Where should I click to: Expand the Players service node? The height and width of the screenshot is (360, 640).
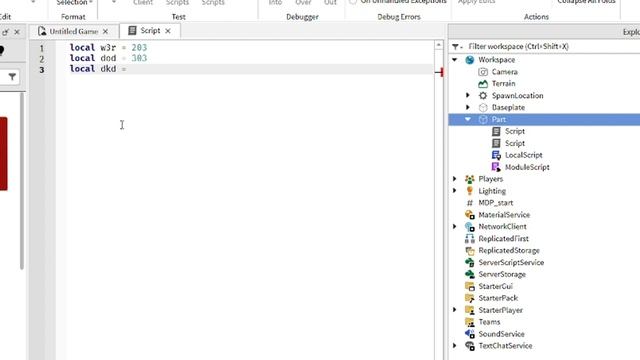coord(455,179)
